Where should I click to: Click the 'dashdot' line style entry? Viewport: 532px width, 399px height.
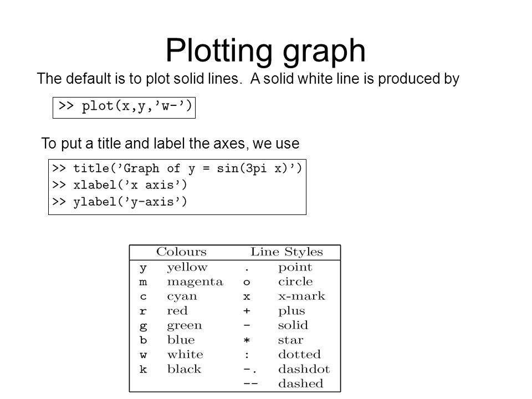[304, 369]
